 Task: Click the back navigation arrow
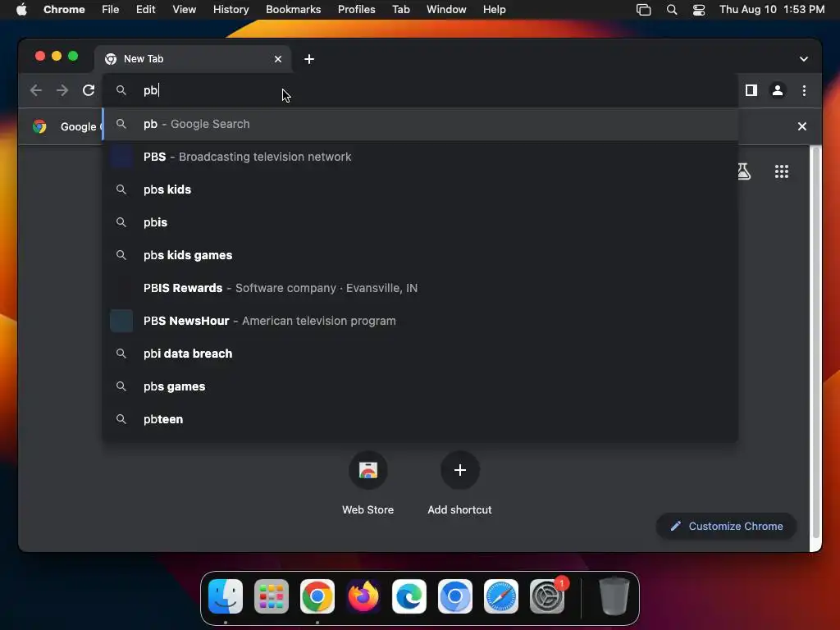(x=36, y=90)
